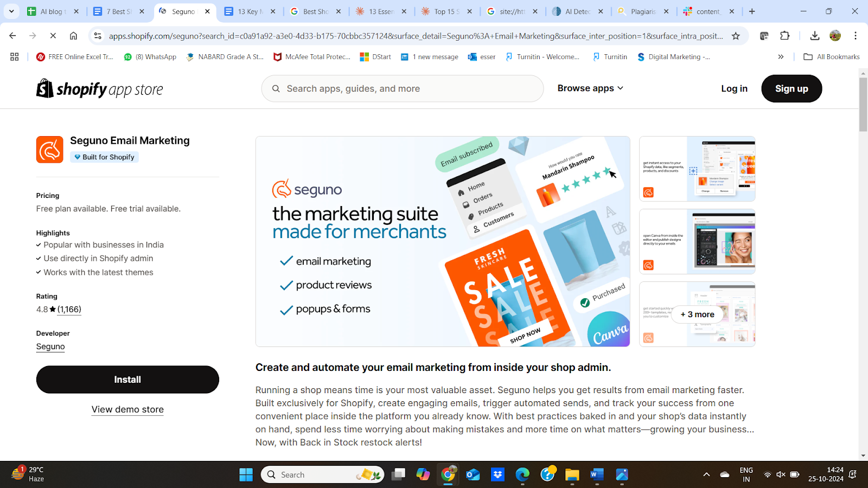Viewport: 868px width, 488px height.
Task: Open the WhatsApp bookmark
Action: [x=150, y=56]
